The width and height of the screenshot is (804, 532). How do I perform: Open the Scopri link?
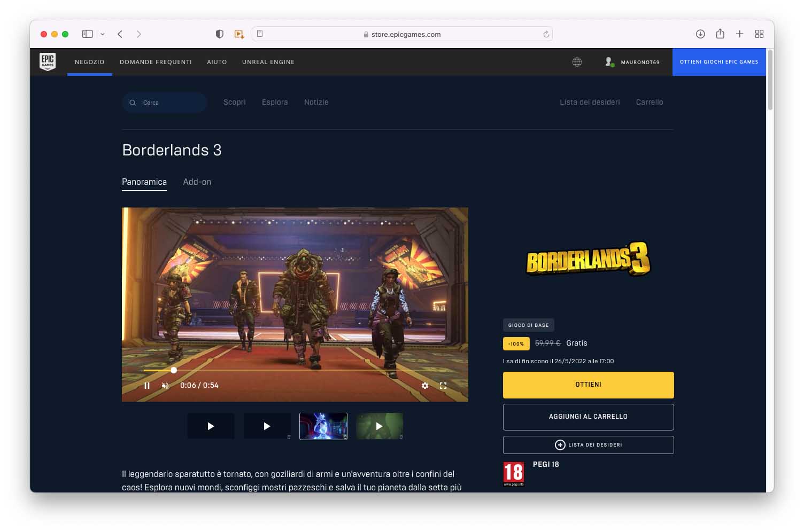coord(235,102)
